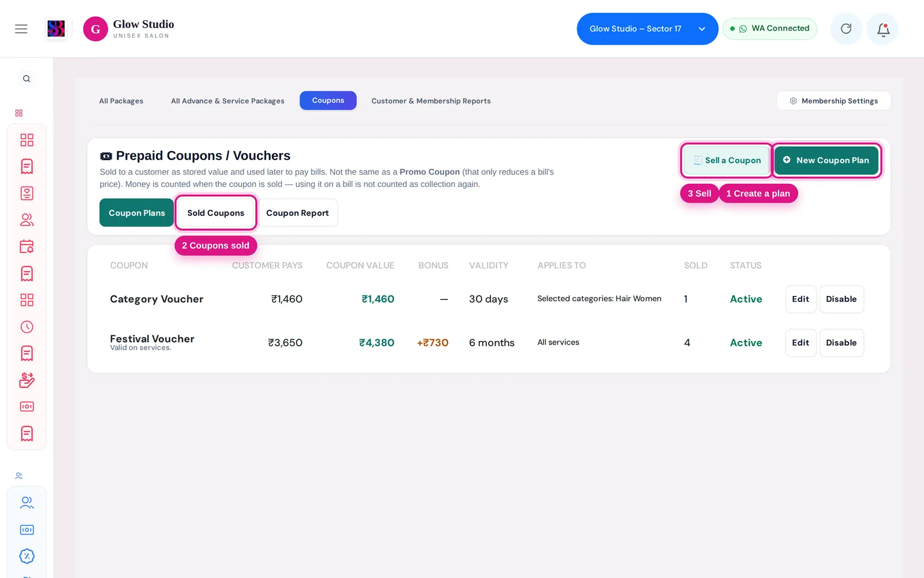Click the ₹4,380 coupon value
The width and height of the screenshot is (924, 578).
pos(377,343)
